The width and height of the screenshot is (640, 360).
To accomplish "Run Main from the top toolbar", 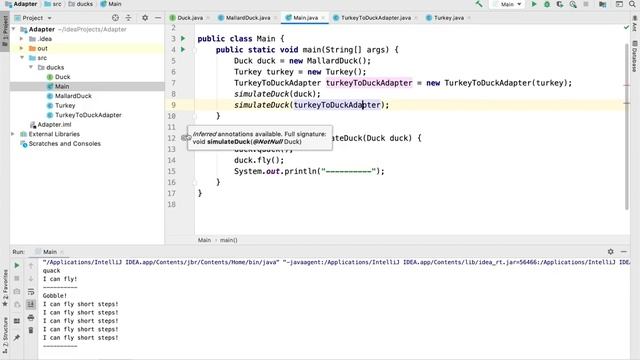I will [533, 4].
